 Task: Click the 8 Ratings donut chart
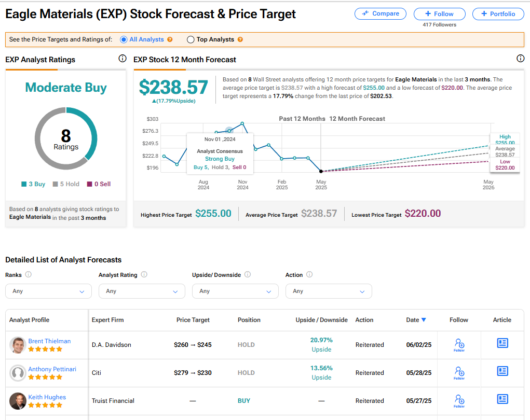tap(66, 138)
